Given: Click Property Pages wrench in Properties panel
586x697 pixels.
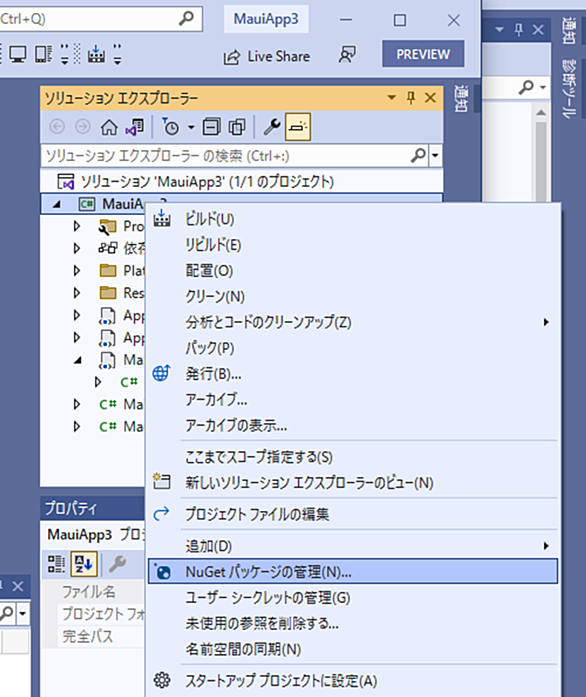Looking at the screenshot, I should (117, 564).
